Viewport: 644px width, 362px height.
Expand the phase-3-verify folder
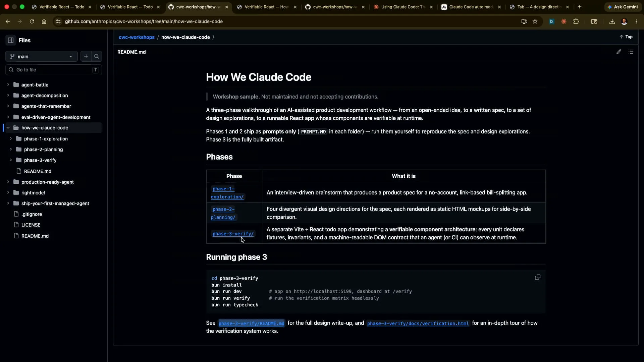tap(11, 160)
